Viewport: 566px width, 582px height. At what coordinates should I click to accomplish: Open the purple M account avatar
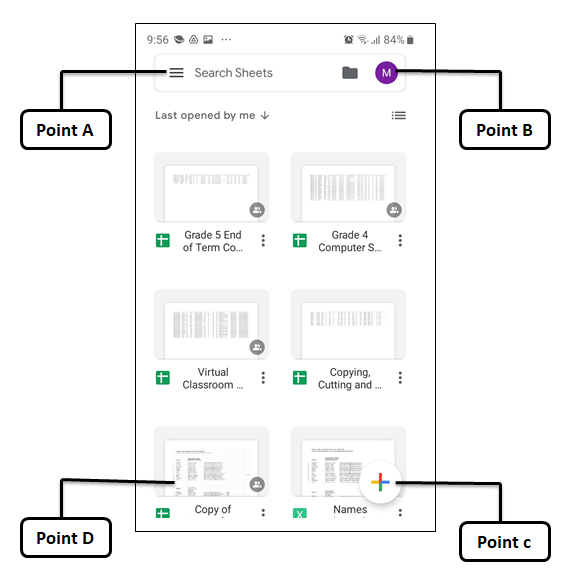(386, 73)
